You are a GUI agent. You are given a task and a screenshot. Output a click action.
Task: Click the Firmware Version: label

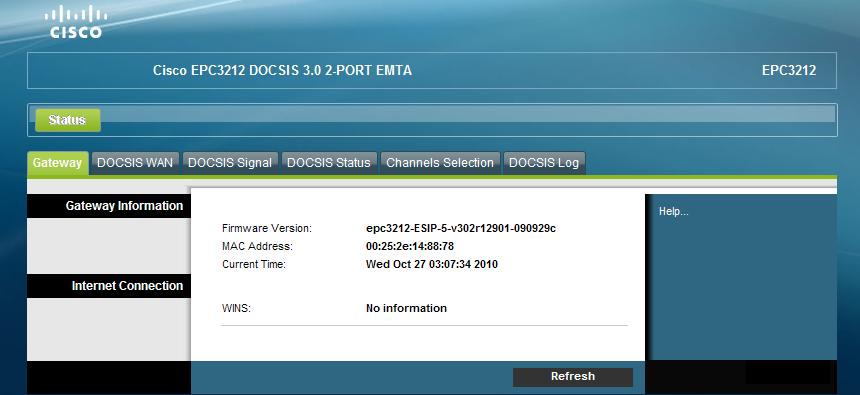pyautogui.click(x=267, y=228)
